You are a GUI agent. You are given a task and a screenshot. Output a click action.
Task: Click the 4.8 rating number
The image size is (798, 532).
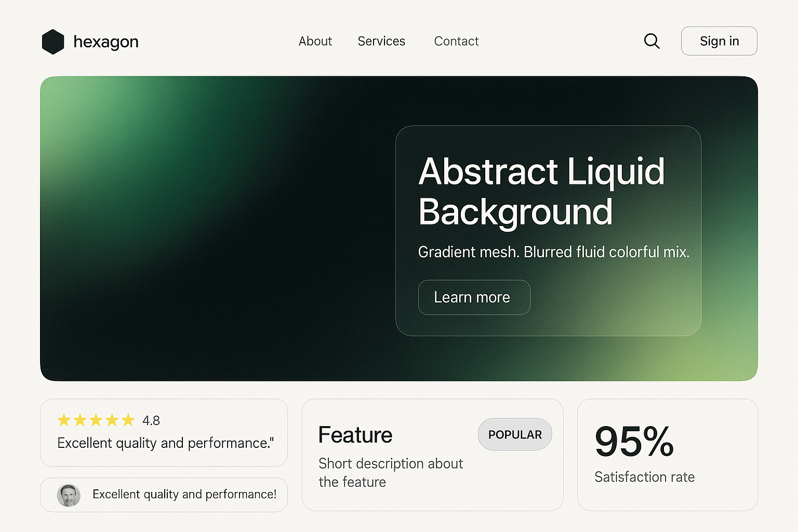click(x=151, y=420)
